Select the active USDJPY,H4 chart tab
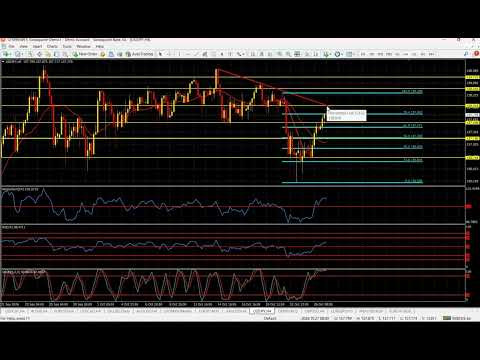The height and width of the screenshot is (360, 480). (262, 311)
